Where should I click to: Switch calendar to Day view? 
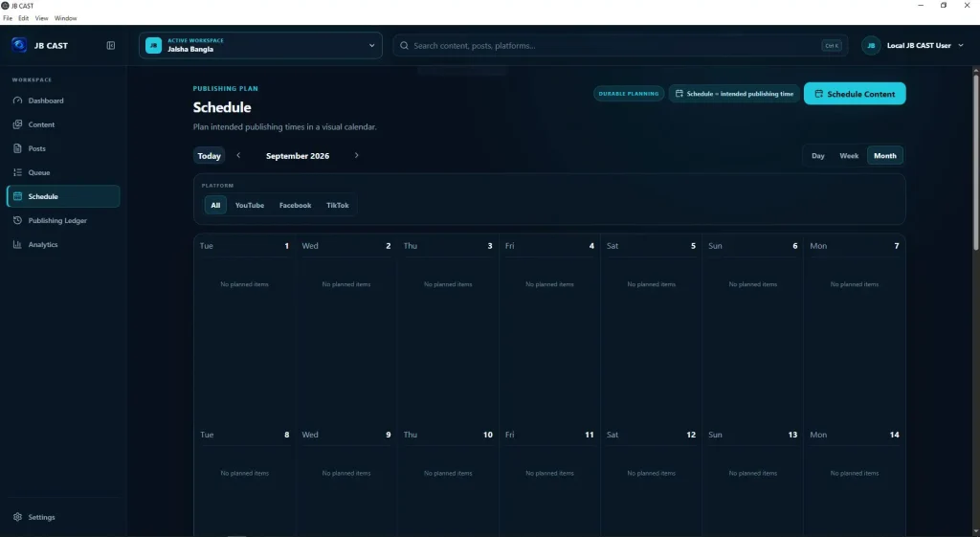[818, 156]
